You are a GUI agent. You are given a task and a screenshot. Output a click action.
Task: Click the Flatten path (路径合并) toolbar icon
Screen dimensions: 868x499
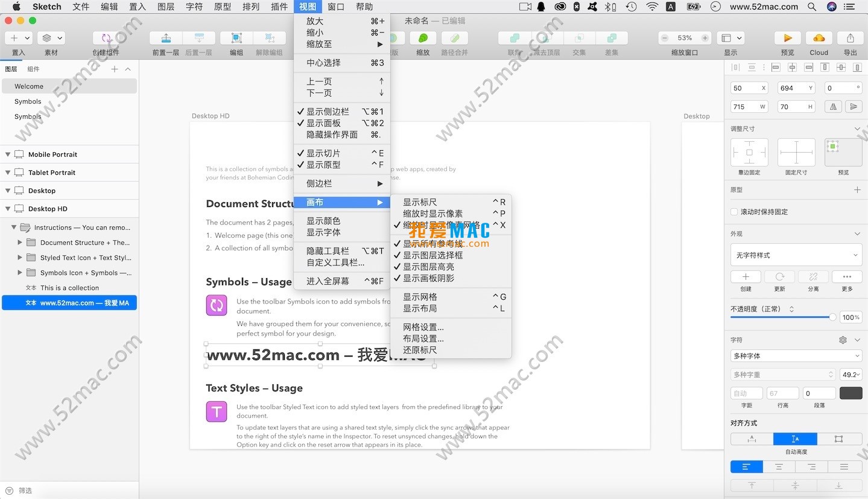click(x=454, y=38)
